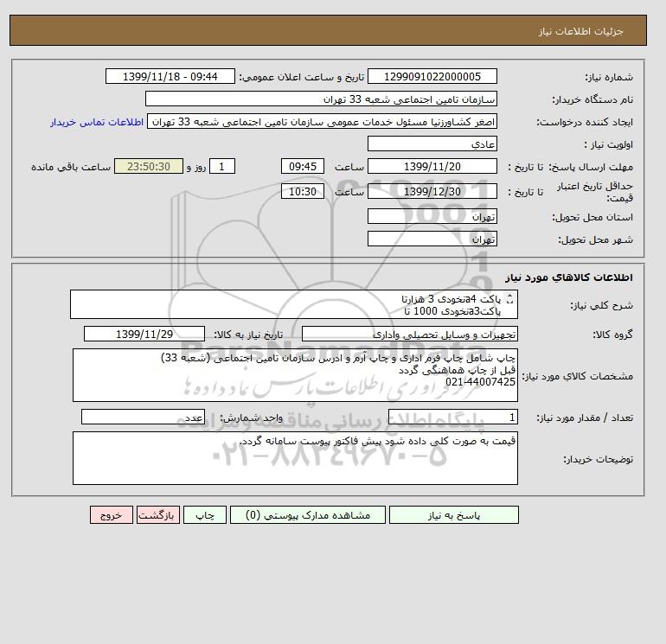Screen dimensions: 666x644
Task: Click the پاسخ به نیاز button
Action: (x=453, y=515)
